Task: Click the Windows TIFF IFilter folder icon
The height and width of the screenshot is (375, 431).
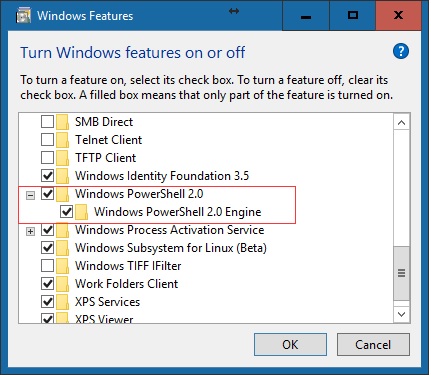Action: click(62, 266)
